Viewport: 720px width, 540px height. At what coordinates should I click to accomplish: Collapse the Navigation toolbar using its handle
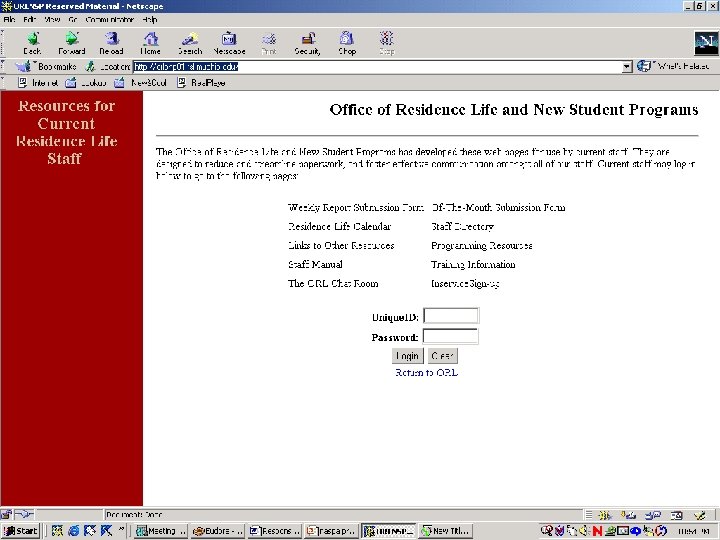coord(3,43)
